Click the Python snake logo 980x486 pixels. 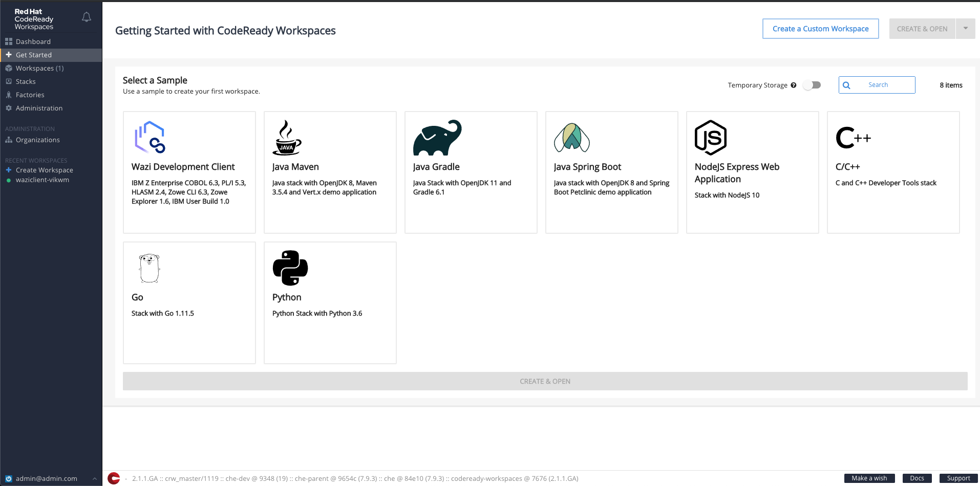tap(290, 268)
